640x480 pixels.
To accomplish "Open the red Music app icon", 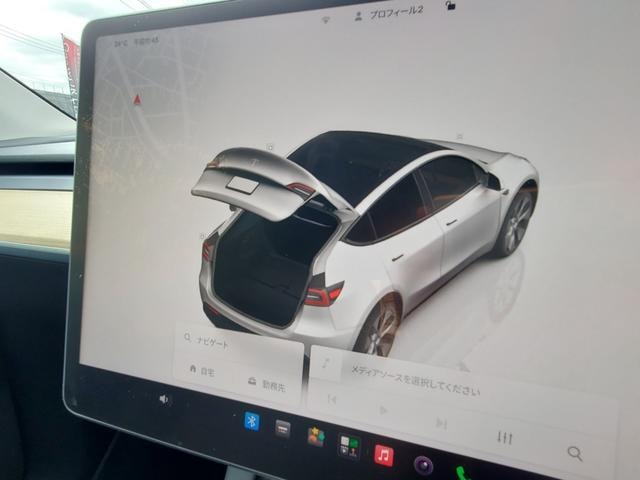I will 383,456.
